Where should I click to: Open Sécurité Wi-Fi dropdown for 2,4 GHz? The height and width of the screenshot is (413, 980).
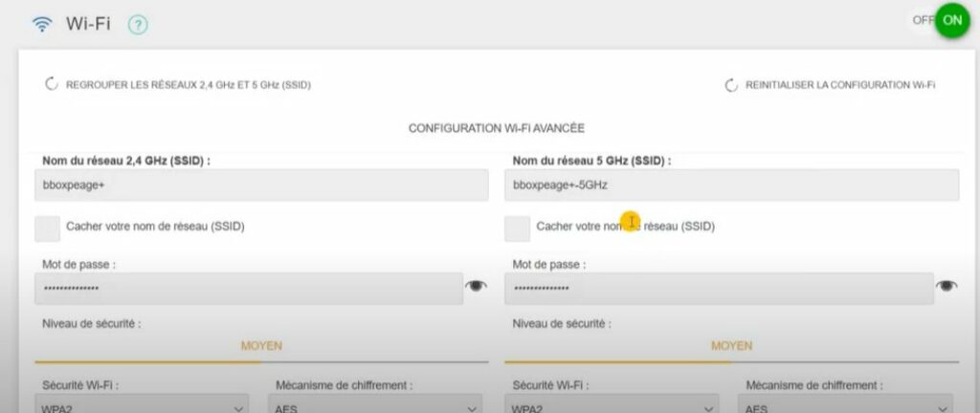[144, 407]
